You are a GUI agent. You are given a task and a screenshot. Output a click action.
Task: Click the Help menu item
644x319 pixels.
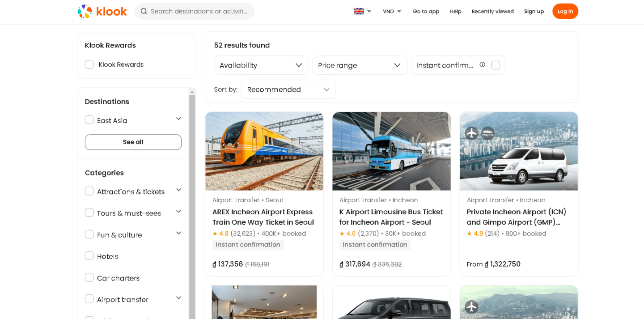455,11
